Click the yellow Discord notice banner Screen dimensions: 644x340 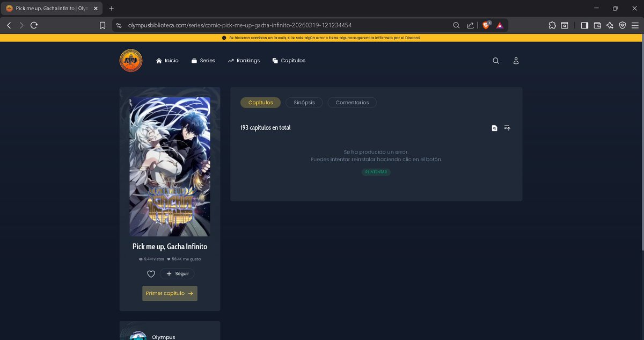point(321,38)
